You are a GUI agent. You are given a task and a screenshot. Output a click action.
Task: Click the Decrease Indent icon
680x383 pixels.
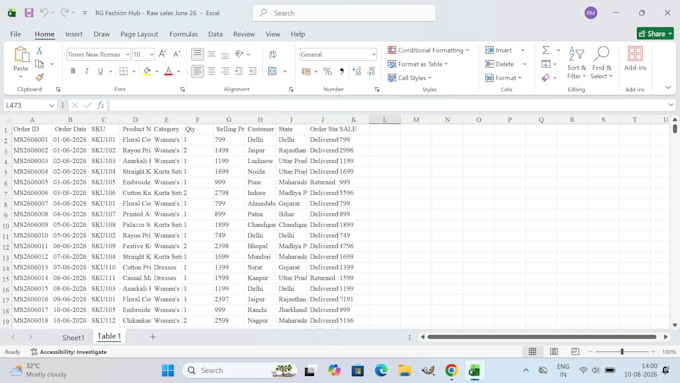239,71
